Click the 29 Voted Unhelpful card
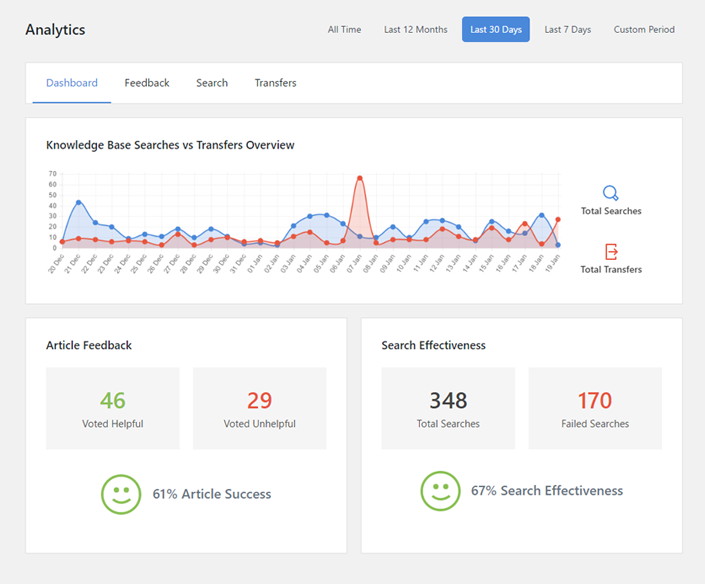Screen dimensions: 705x584 [x=259, y=408]
